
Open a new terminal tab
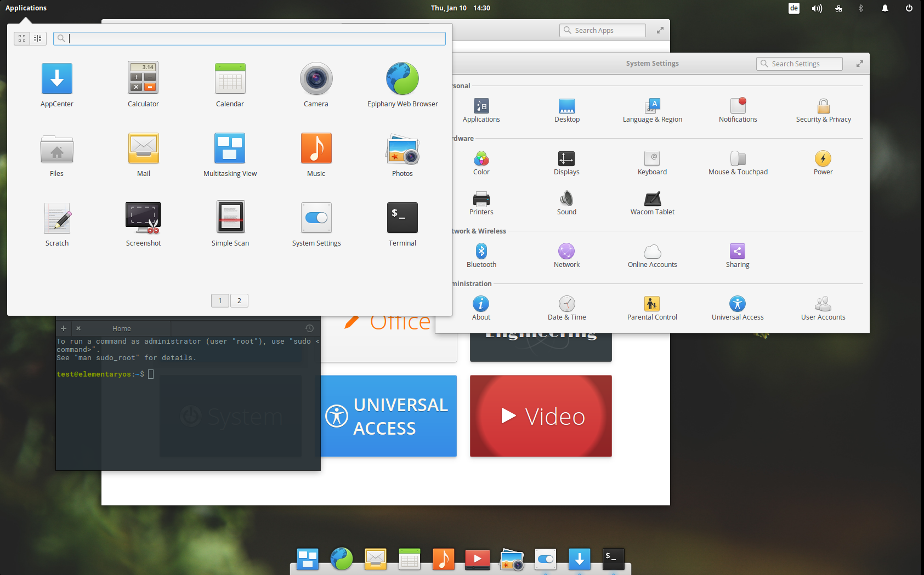[64, 328]
